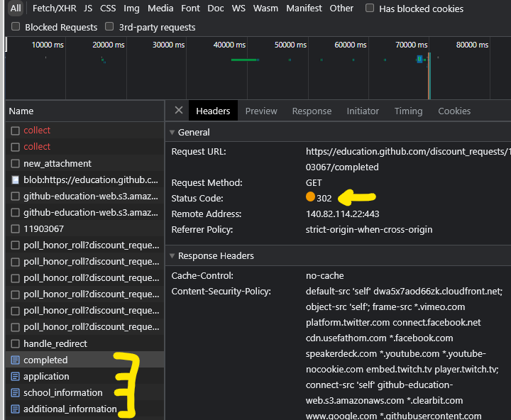The height and width of the screenshot is (420, 511).
Task: Collapse the Response Headers section
Action: [x=172, y=256]
